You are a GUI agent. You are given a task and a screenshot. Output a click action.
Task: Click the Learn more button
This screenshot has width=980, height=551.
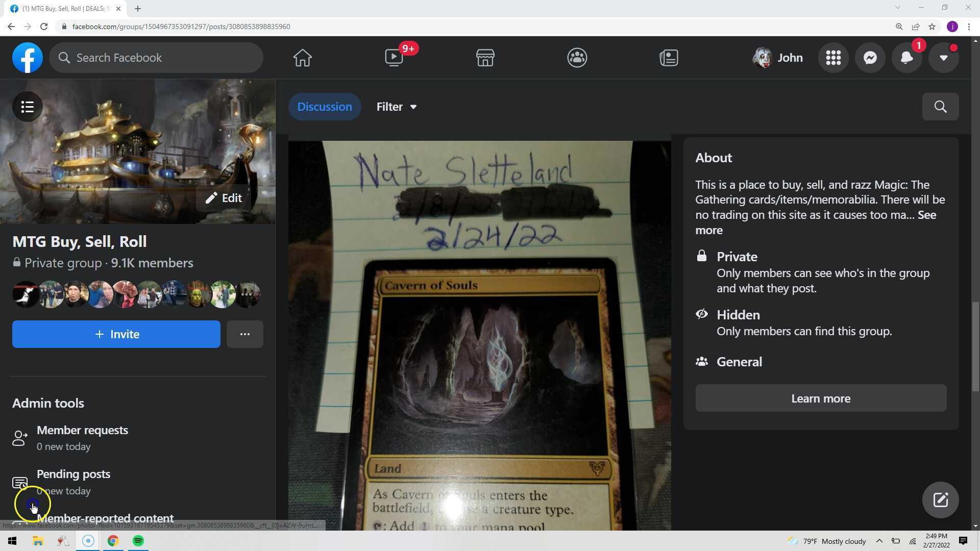(820, 398)
